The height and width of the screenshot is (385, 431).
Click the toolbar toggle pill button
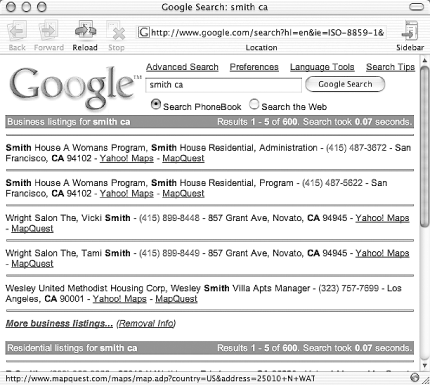416,7
